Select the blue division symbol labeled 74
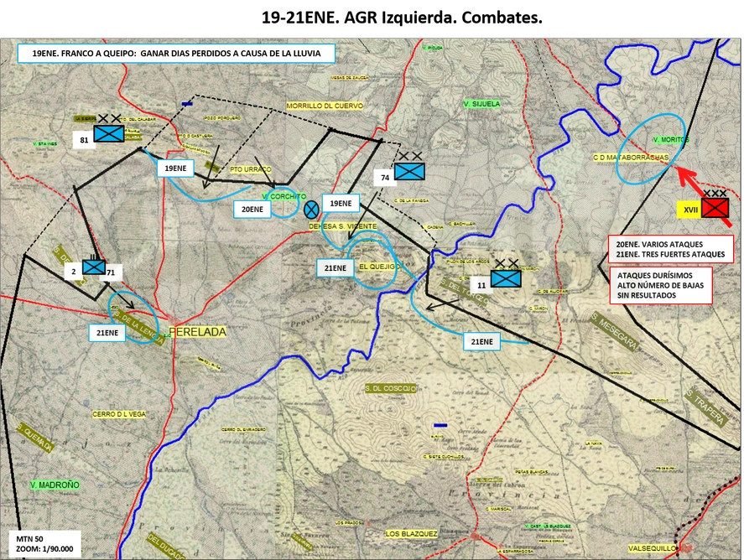 pos(409,171)
